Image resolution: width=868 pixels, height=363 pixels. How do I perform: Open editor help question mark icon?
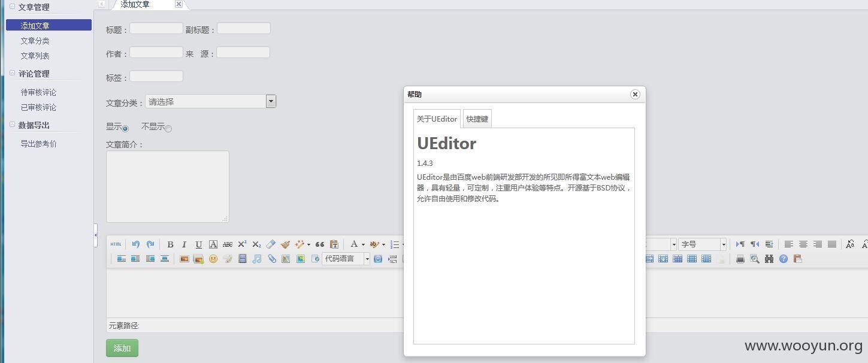click(x=783, y=259)
